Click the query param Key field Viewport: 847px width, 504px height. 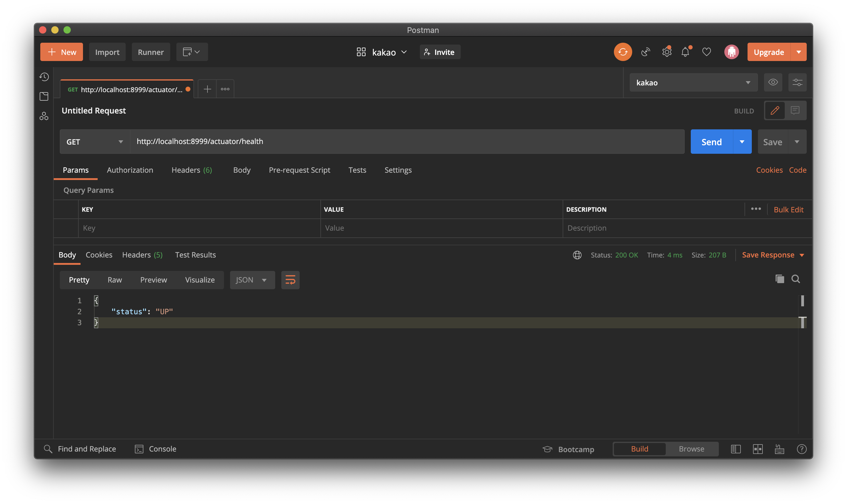(199, 228)
